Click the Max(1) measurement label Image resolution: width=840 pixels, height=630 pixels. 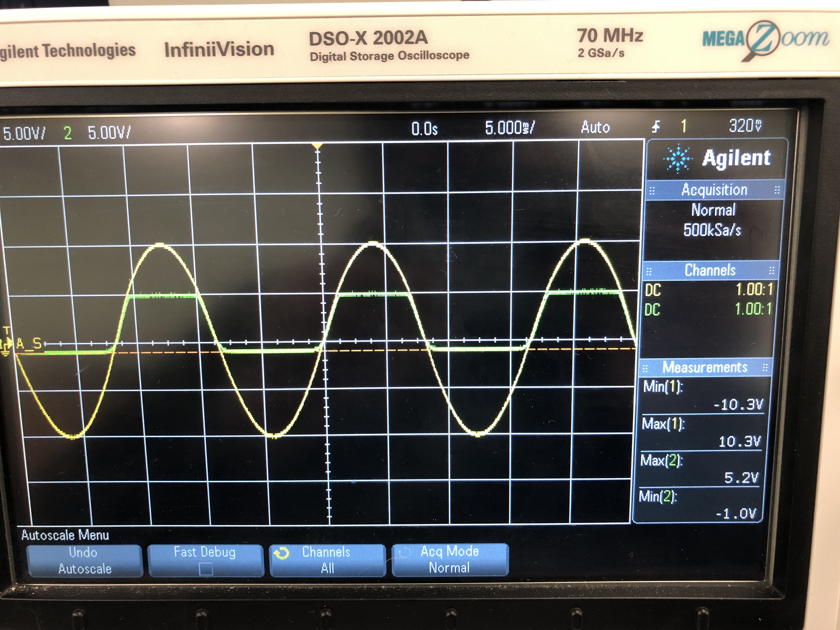[x=663, y=423]
